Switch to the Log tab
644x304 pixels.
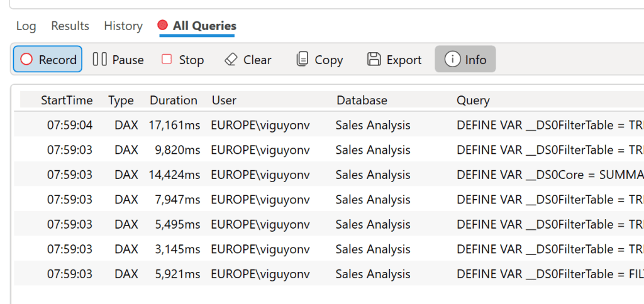click(x=26, y=26)
